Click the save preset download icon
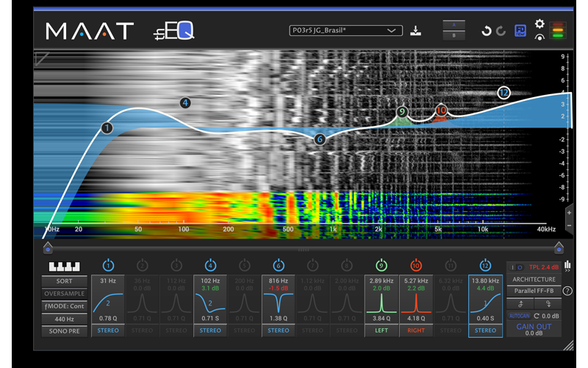The image size is (588, 368). [415, 31]
